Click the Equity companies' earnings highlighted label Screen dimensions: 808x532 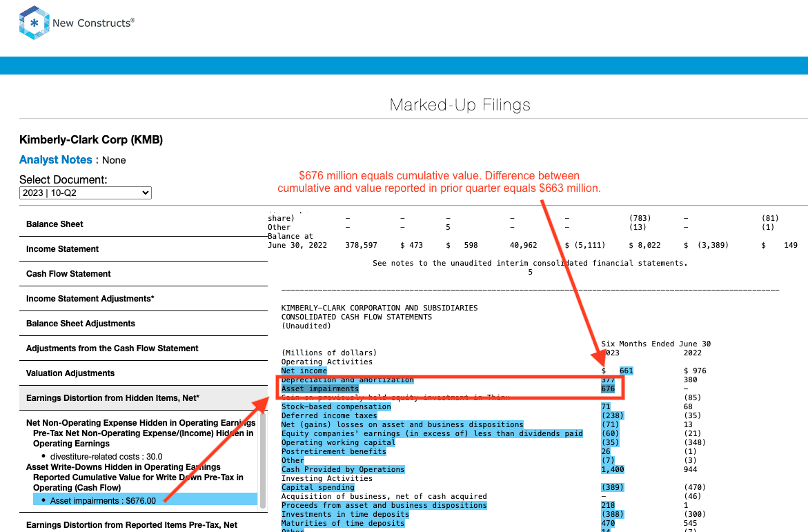tap(433, 433)
